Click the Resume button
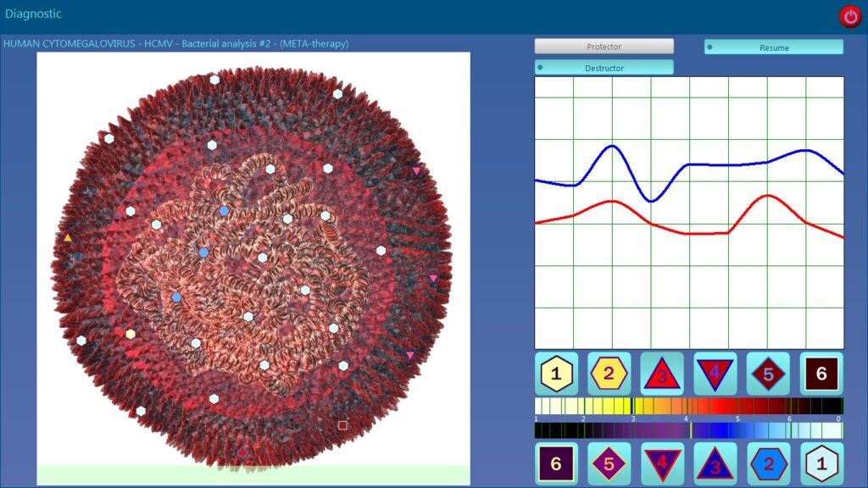Image resolution: width=868 pixels, height=488 pixels. click(x=774, y=47)
